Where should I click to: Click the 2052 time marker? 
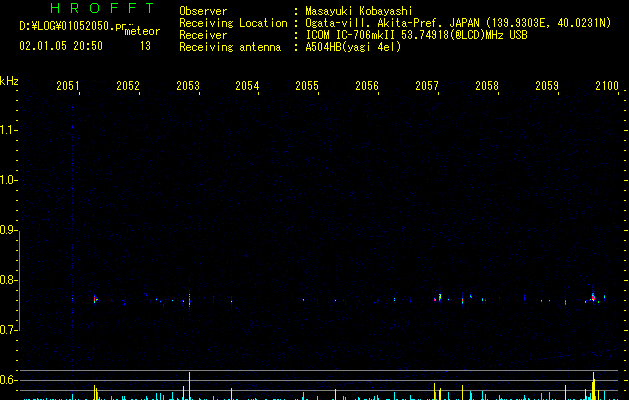(x=128, y=86)
